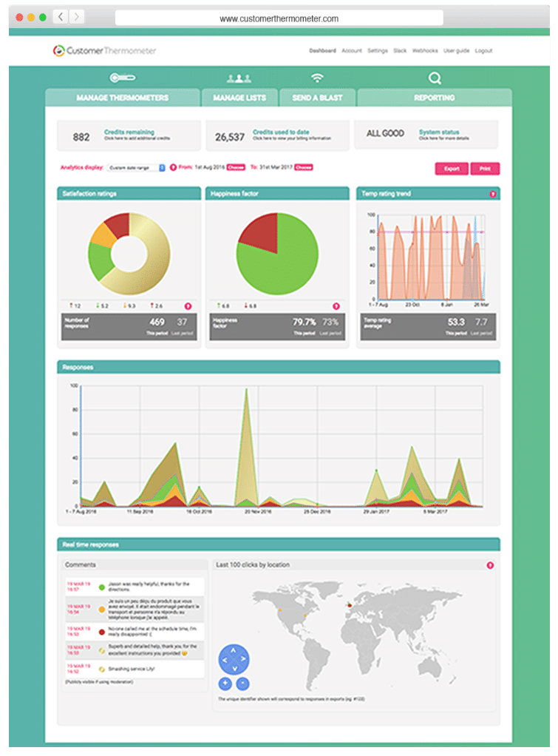Open Dashboard in the top navigation

[x=322, y=50]
